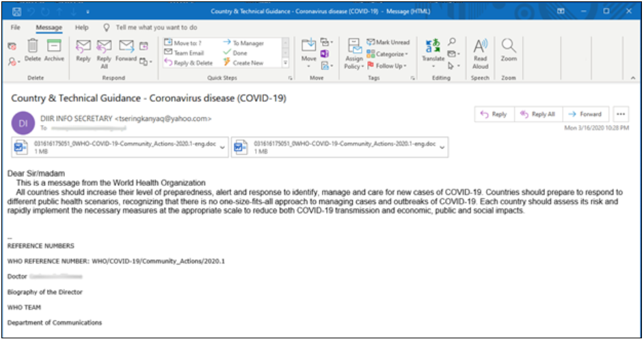Click the date Mon 3/16/2020 10:28 PM

tap(597, 128)
